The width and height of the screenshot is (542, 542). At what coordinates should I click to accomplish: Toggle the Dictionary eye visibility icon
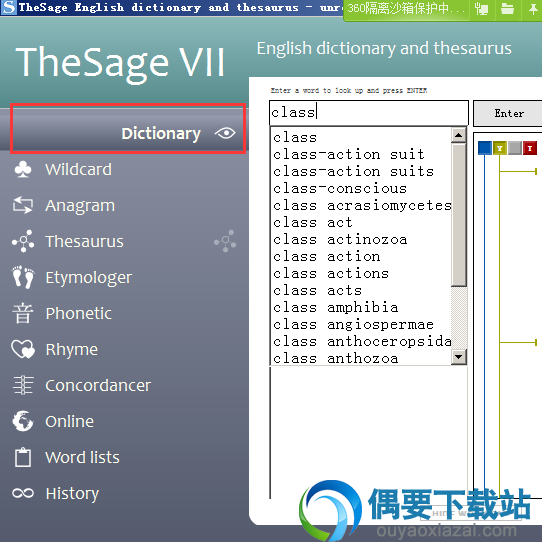click(x=225, y=133)
